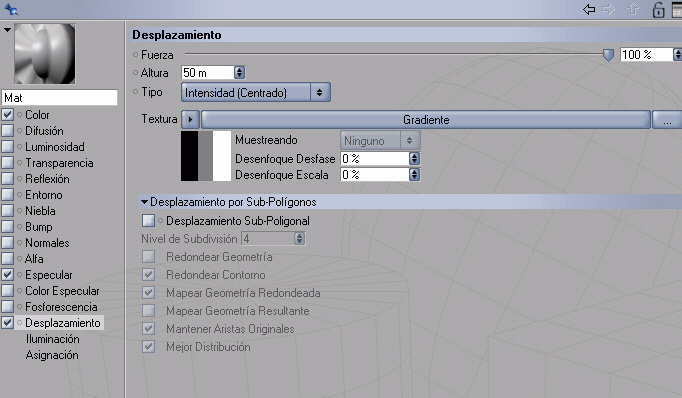The image size is (682, 398).
Task: Click the Altura 50 m input field
Action: [207, 73]
